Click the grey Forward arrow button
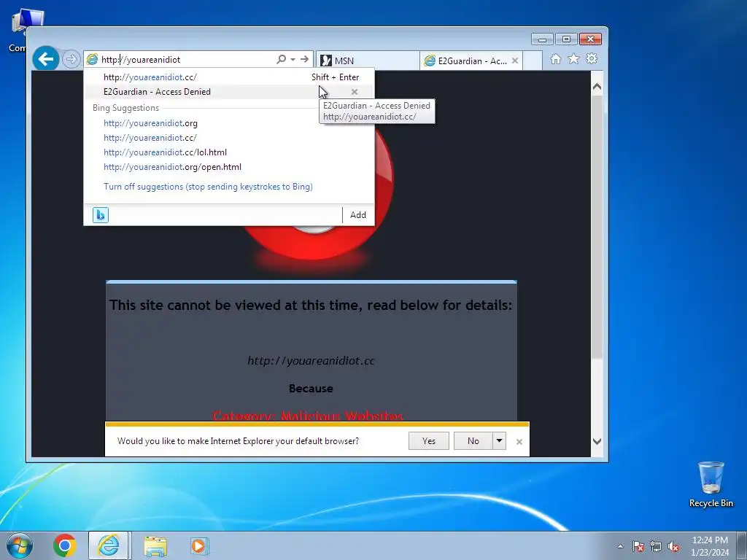The width and height of the screenshot is (747, 560). click(x=71, y=60)
